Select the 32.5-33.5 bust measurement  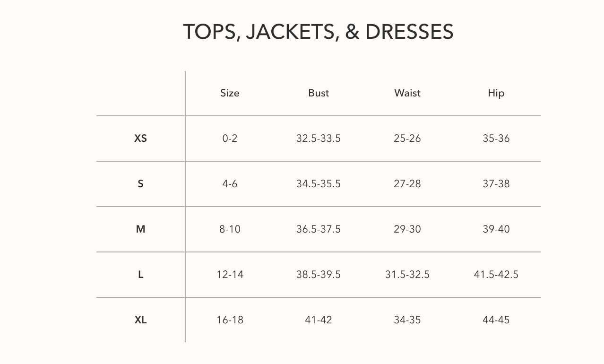point(318,139)
